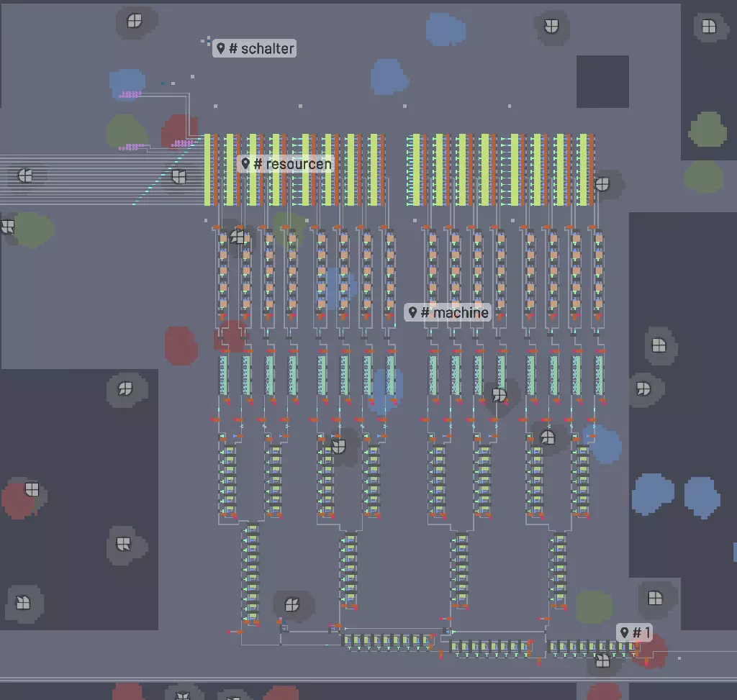Click the shape deposit in top-right corner

pyautogui.click(x=709, y=27)
